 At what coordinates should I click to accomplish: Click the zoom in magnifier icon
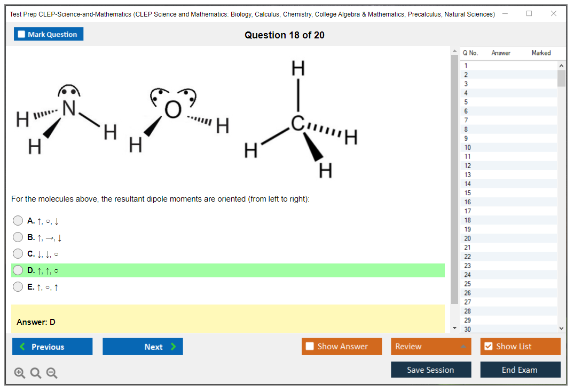20,373
